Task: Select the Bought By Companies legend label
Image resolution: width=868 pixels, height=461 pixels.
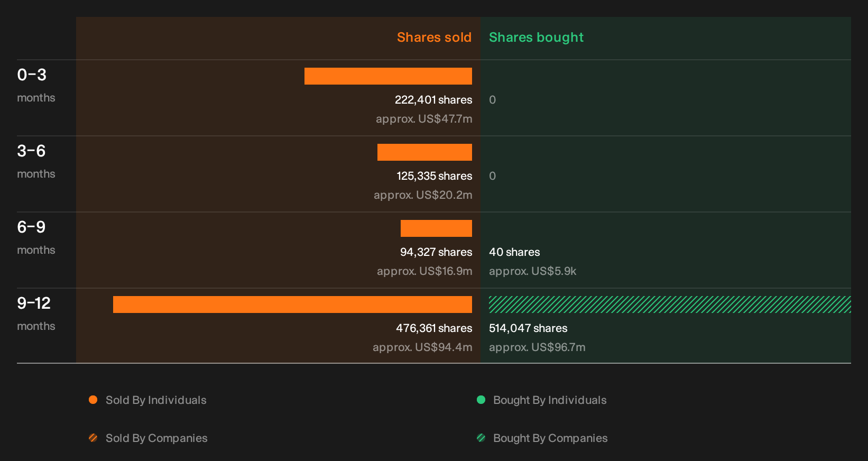Action: 550,438
